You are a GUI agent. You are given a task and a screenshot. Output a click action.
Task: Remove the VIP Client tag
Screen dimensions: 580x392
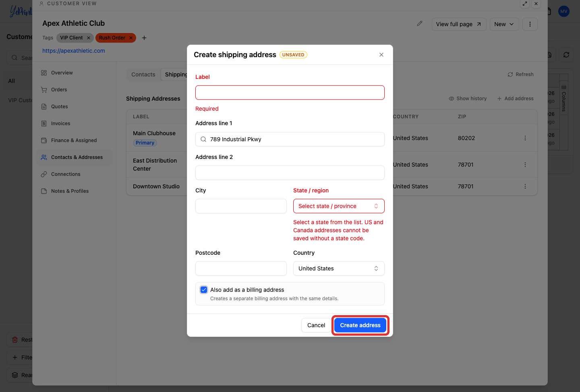(x=89, y=38)
